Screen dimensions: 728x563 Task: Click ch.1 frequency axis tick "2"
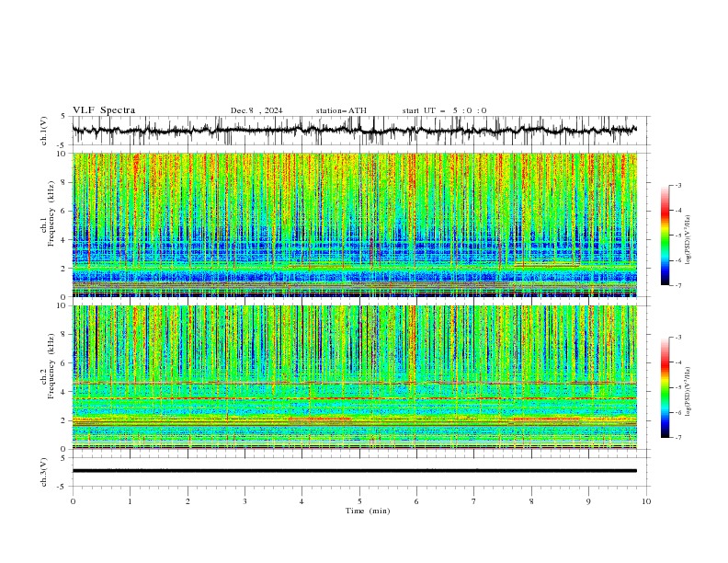(x=65, y=269)
